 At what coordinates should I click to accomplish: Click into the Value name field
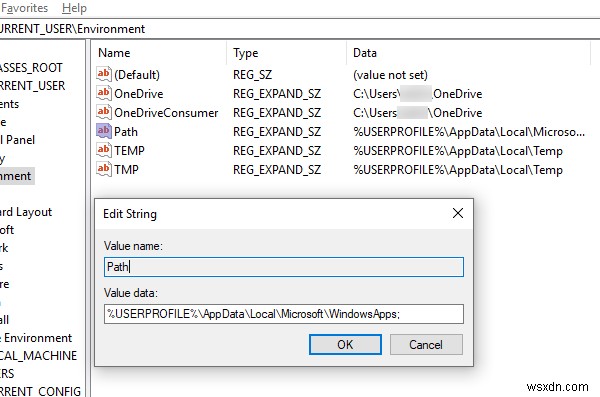coord(284,267)
